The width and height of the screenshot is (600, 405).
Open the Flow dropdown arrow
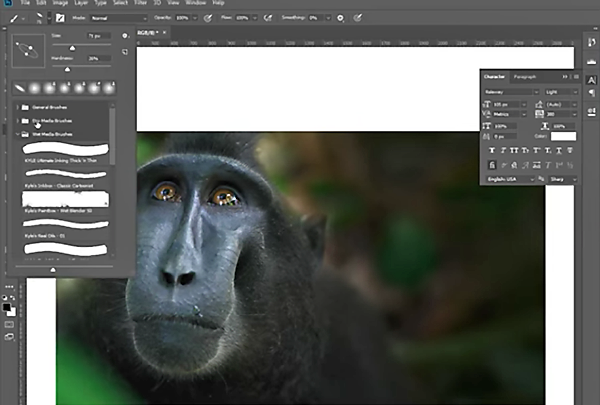coord(255,18)
